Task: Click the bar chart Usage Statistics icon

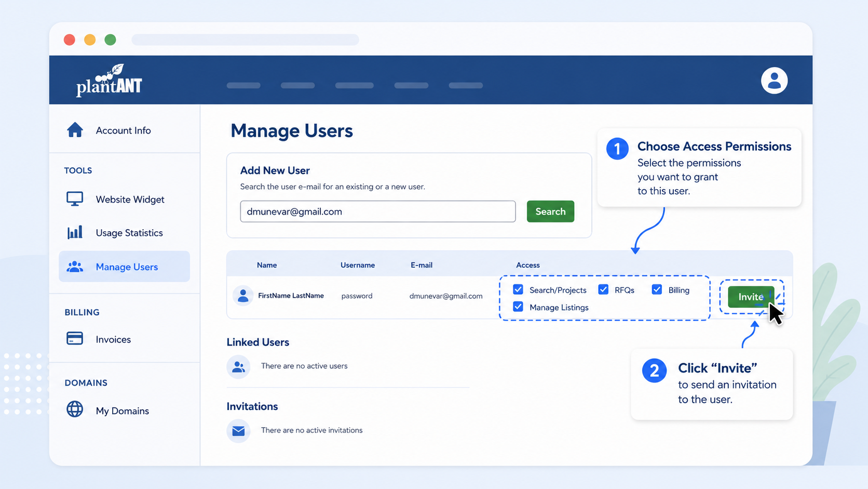Action: click(x=75, y=232)
